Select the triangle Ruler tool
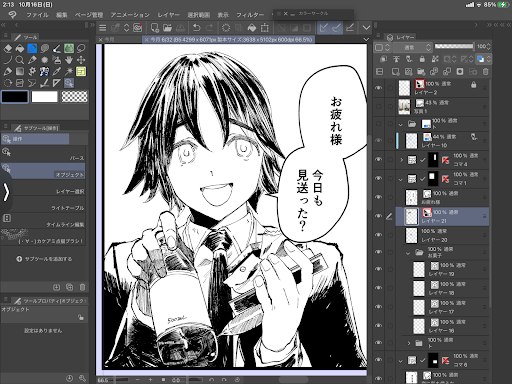 (x=57, y=83)
